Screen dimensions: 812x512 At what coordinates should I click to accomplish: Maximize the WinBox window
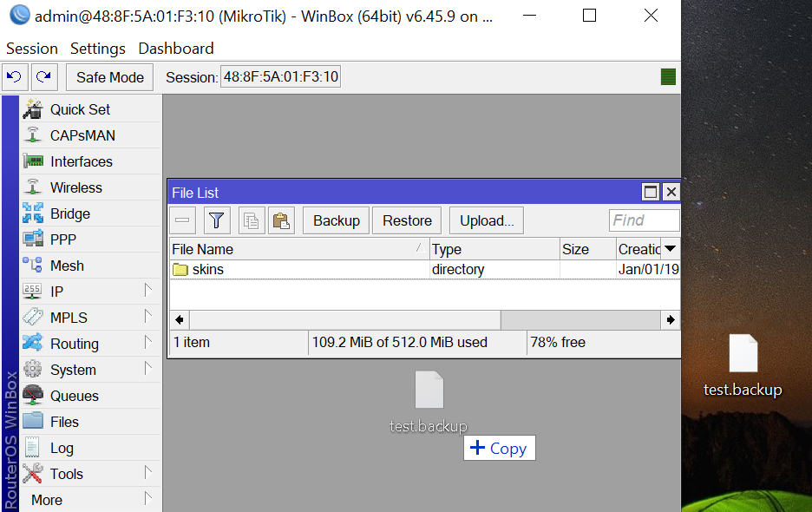pos(589,16)
